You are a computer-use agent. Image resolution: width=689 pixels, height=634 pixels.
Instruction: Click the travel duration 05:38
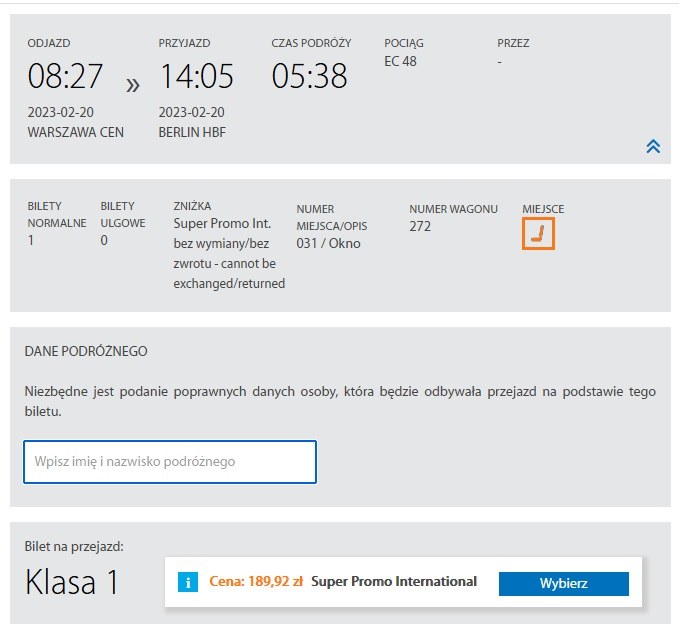point(309,76)
